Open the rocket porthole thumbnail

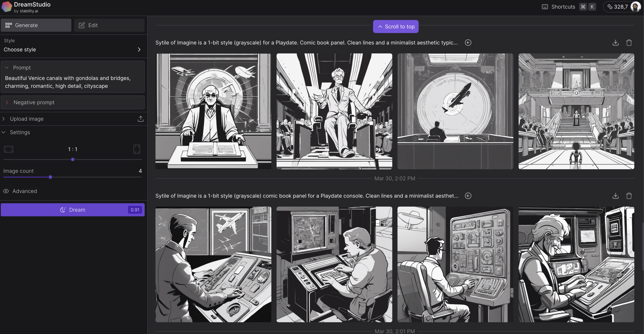point(455,111)
